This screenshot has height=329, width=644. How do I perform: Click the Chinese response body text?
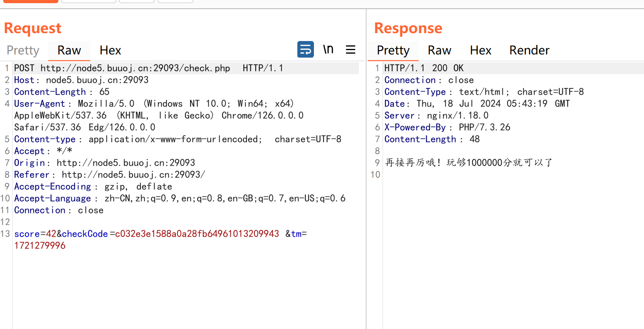tap(469, 163)
